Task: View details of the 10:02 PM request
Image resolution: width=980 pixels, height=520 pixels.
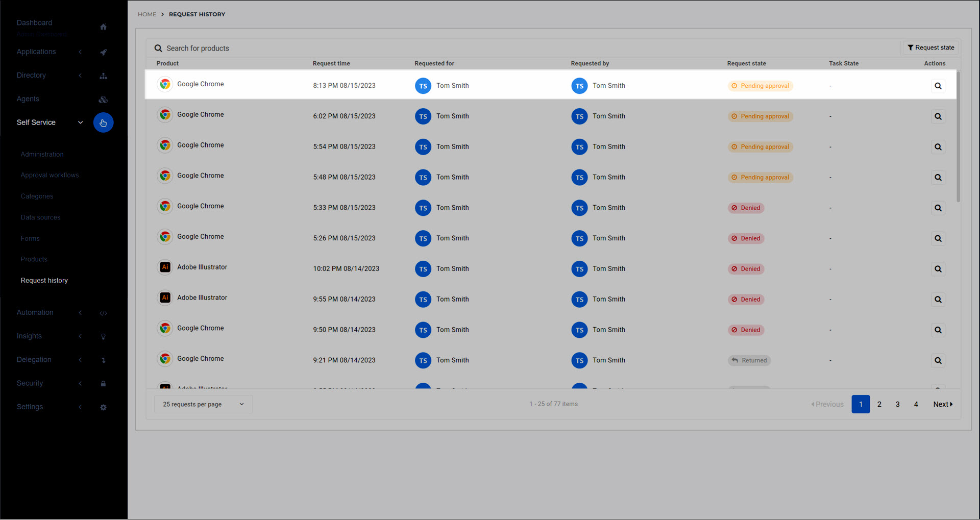Action: [x=938, y=269]
